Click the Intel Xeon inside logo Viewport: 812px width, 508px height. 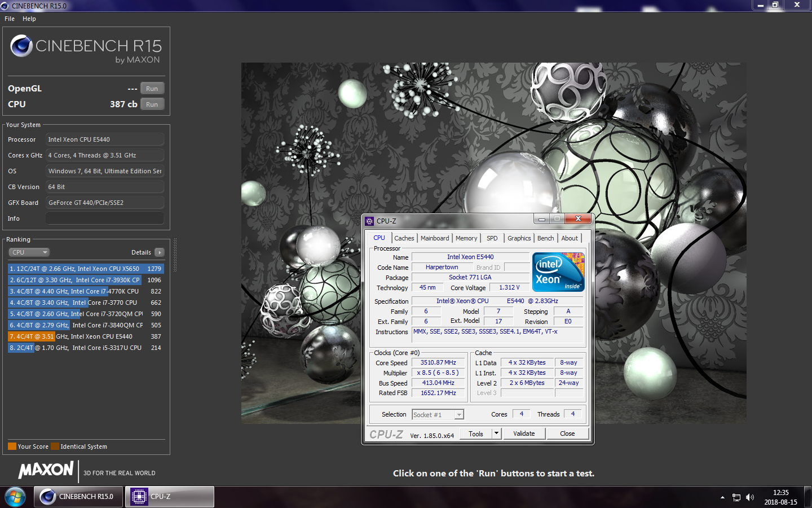[x=558, y=272]
